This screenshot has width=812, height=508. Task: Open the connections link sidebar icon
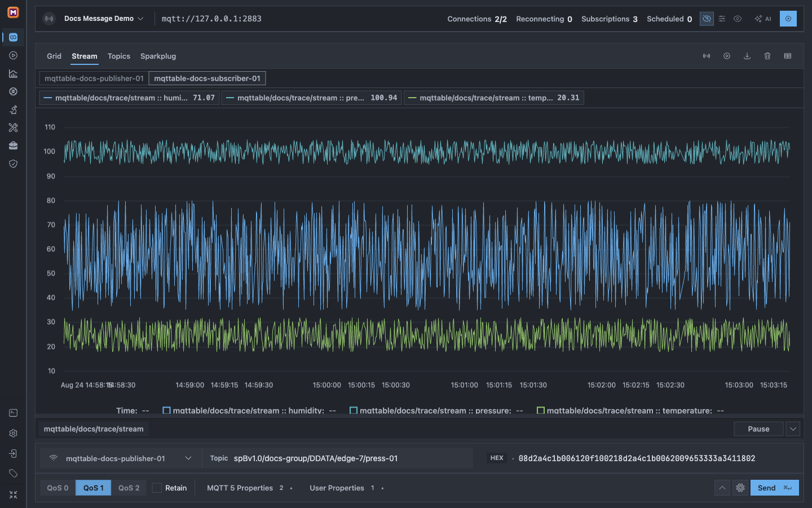(x=13, y=37)
